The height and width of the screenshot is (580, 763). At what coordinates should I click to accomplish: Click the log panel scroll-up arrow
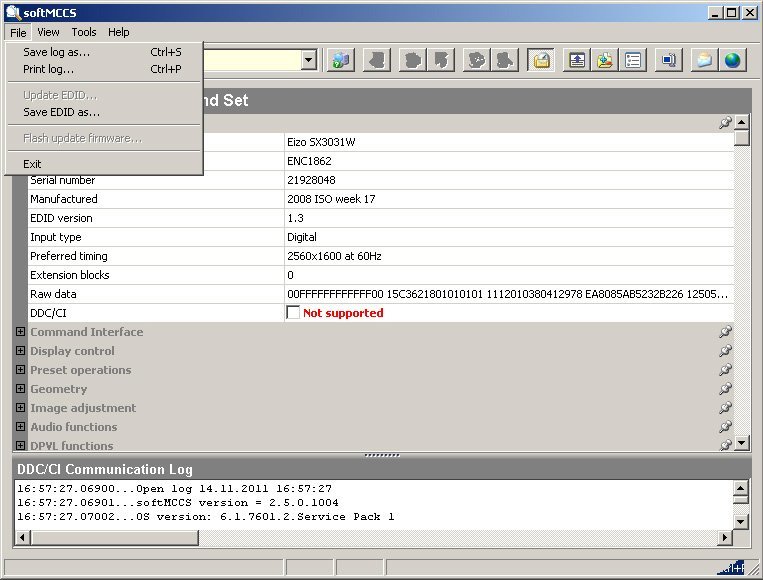tap(740, 488)
